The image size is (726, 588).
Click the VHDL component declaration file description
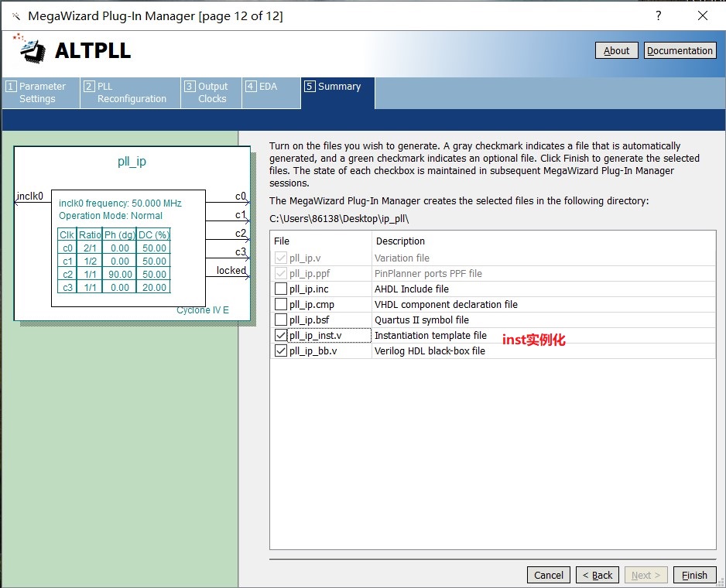[x=446, y=305]
